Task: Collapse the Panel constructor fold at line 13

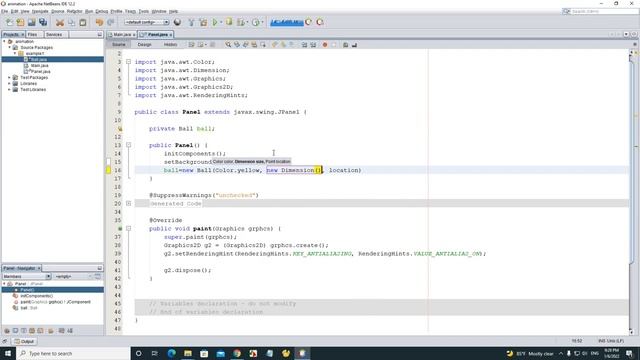Action: (128, 145)
